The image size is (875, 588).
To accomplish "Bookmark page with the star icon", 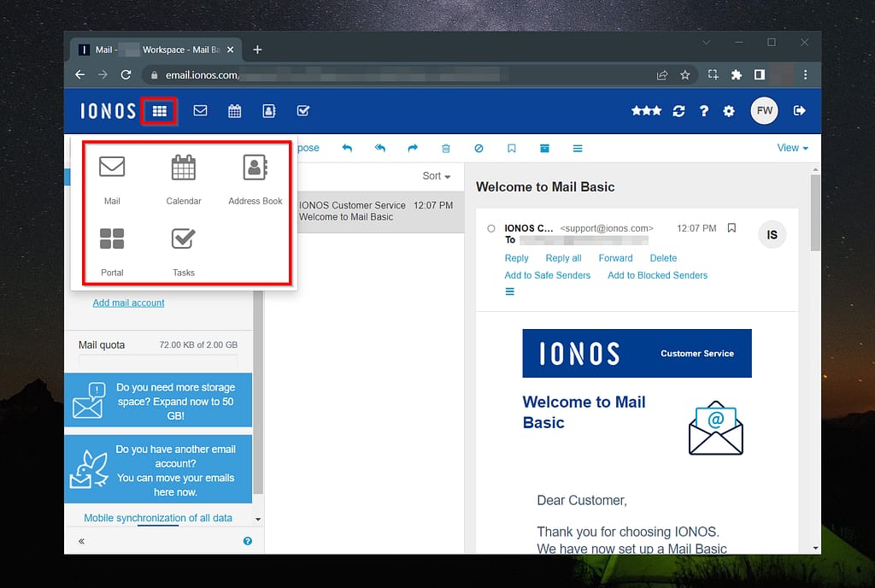I will click(x=684, y=74).
